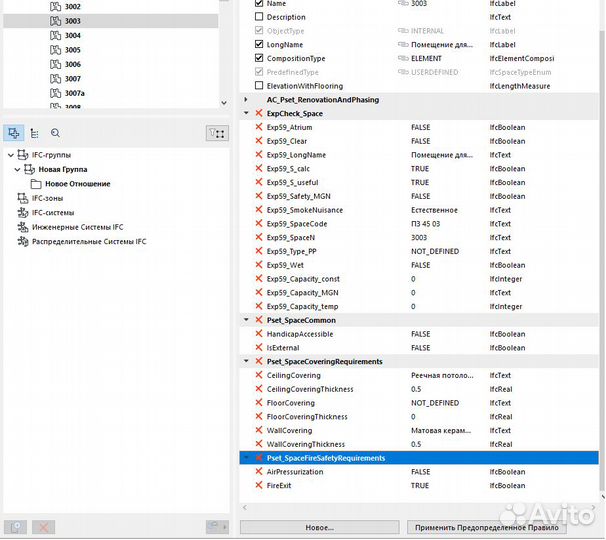Collapse the ExpCheck_Space property set
Viewport: 606px width, 540px height.
pyautogui.click(x=247, y=113)
